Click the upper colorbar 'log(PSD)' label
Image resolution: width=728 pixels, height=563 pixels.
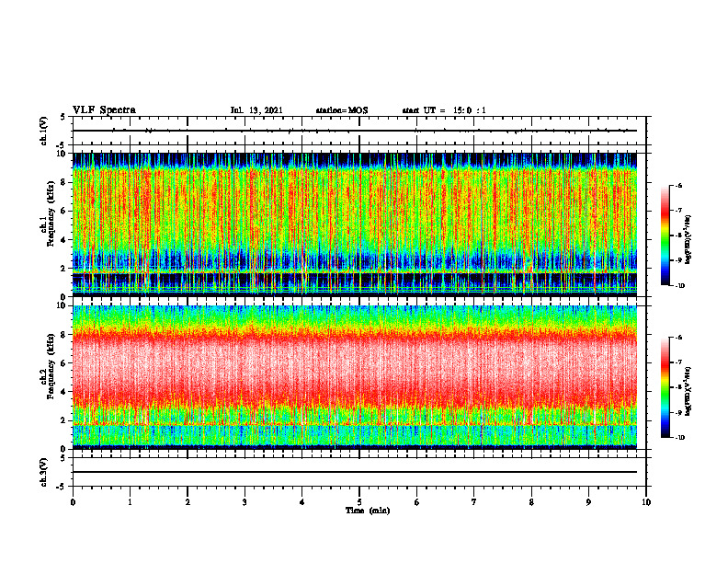tap(688, 239)
